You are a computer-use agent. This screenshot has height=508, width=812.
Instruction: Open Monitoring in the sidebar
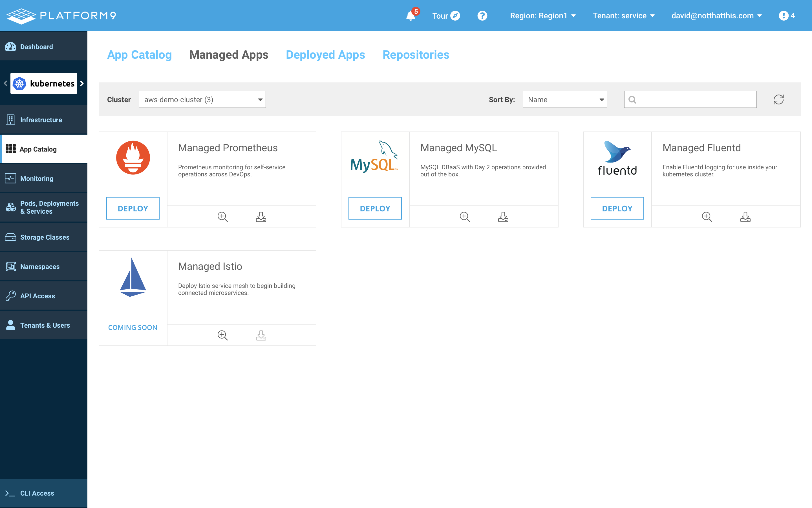pyautogui.click(x=44, y=178)
